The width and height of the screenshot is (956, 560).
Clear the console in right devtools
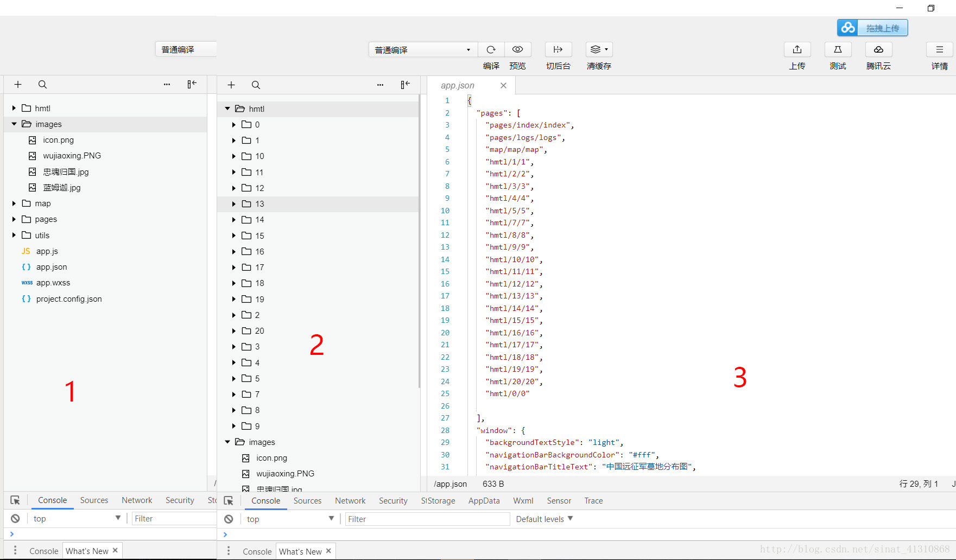coord(229,519)
